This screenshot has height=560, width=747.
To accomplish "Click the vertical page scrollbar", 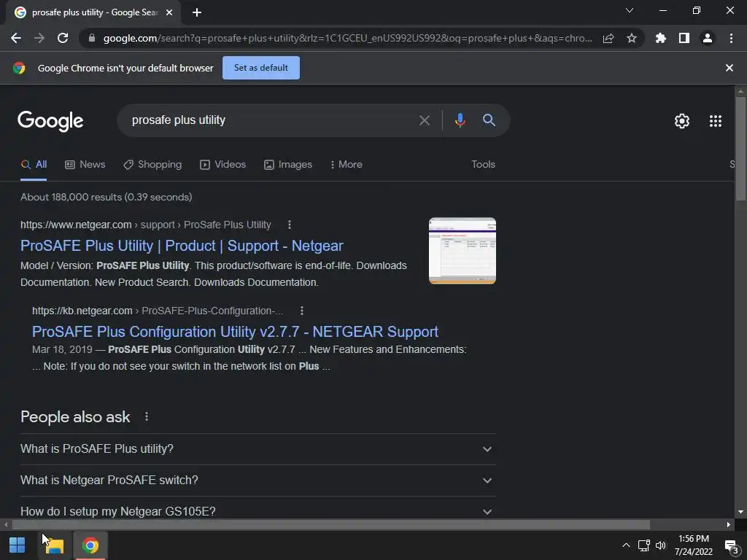I will tap(740, 149).
